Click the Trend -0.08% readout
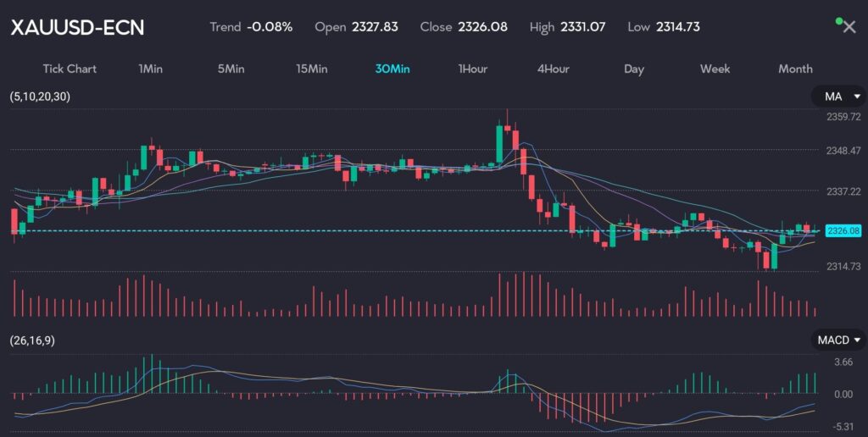Viewport: 868px width, 437px height. click(x=251, y=27)
